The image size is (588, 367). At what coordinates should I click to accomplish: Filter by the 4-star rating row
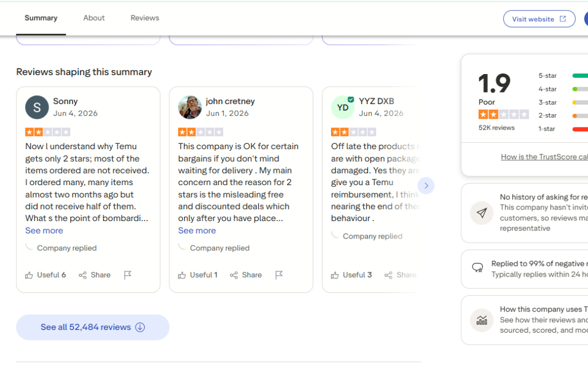click(563, 89)
